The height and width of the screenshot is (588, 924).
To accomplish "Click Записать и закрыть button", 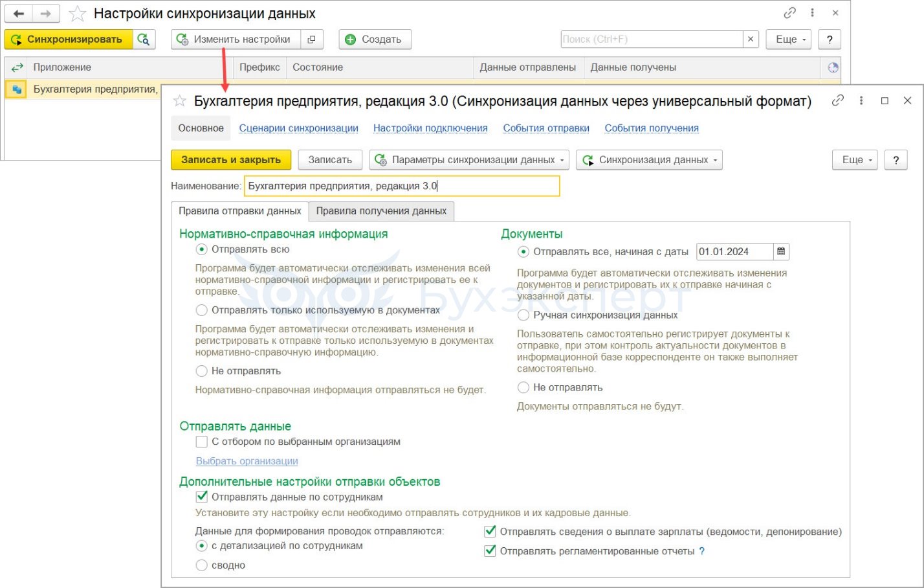I will point(231,160).
